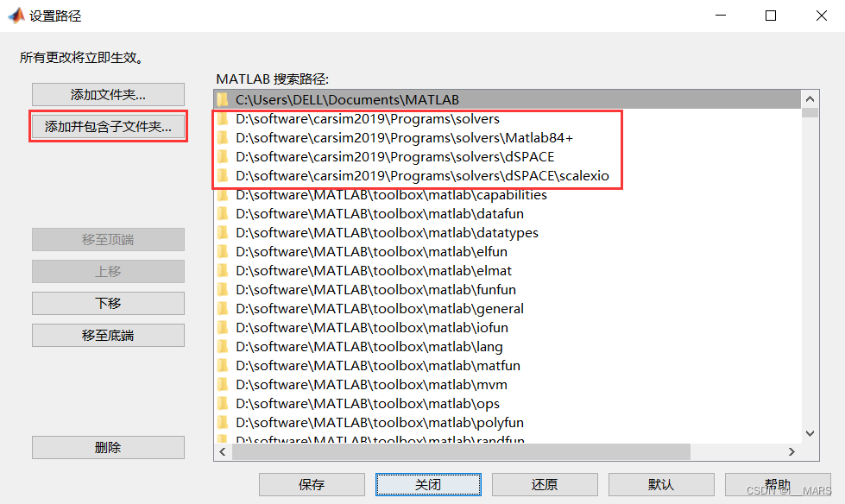Click horizontal scrollbar right arrow

point(791,451)
